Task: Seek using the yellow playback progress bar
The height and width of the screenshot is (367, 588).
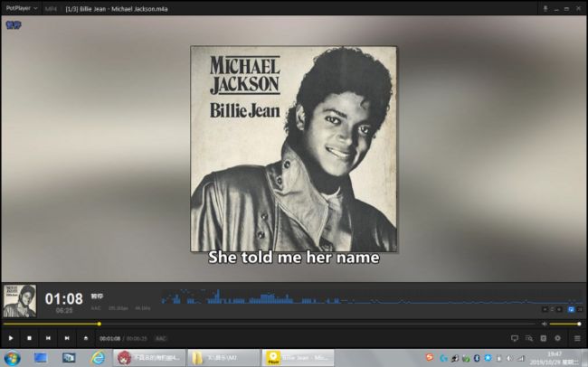Action: point(269,324)
